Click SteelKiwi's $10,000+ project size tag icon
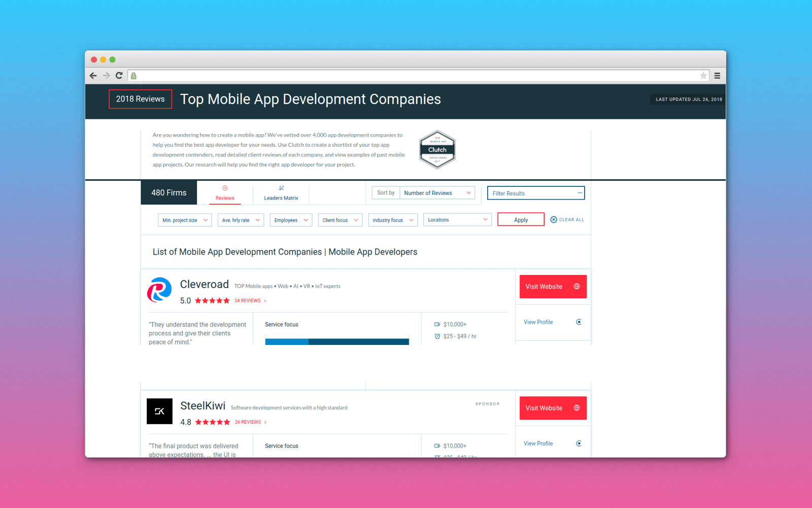This screenshot has height=508, width=812. 437,446
